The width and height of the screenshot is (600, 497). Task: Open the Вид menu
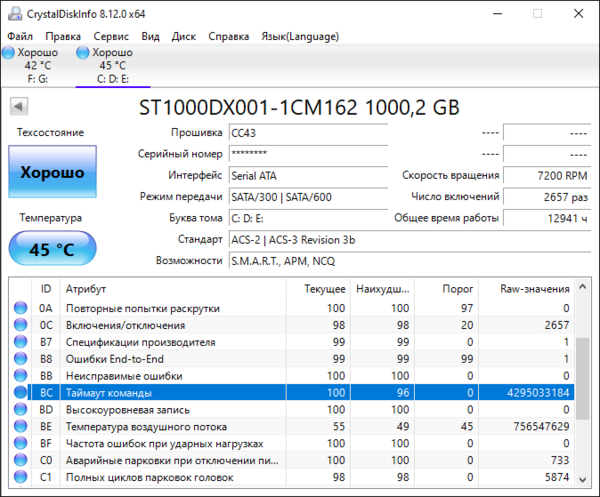pos(150,36)
